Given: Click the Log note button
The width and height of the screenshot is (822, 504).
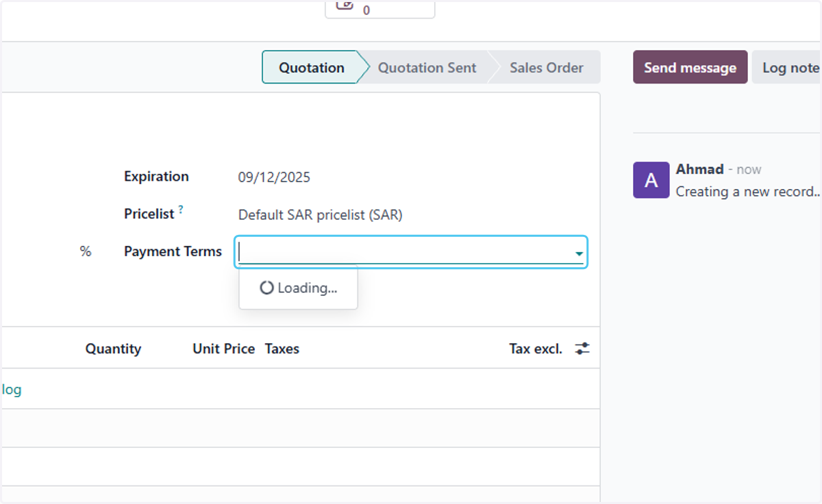Looking at the screenshot, I should click(787, 67).
